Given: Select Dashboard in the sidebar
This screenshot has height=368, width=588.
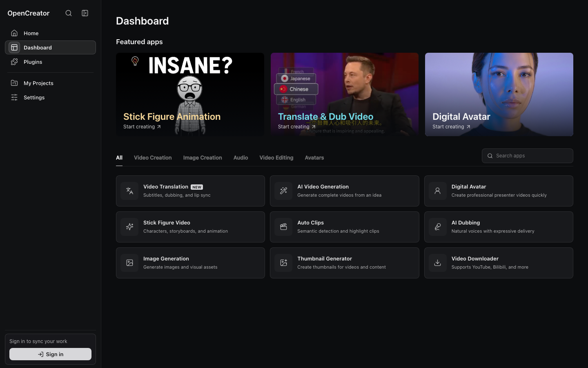Looking at the screenshot, I should 50,47.
